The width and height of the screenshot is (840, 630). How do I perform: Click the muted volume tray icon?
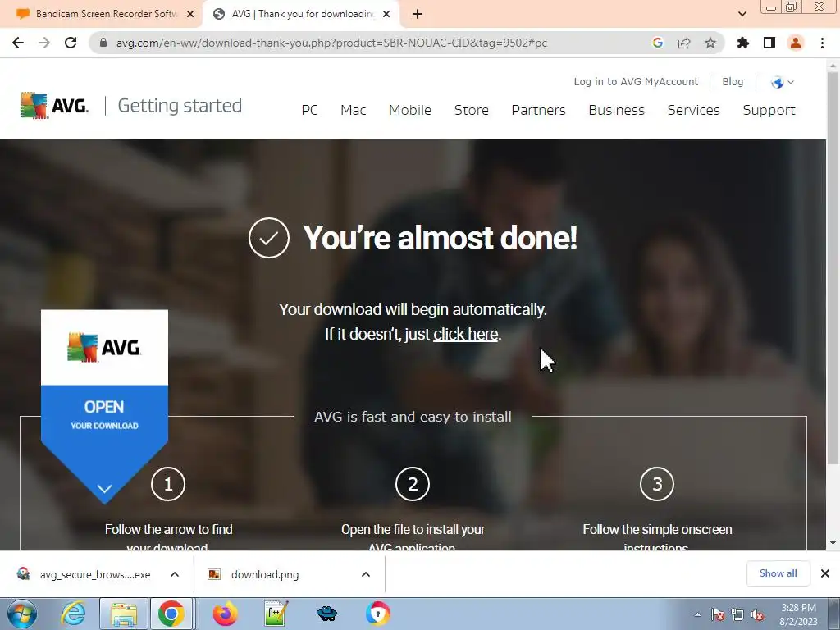pos(757,614)
